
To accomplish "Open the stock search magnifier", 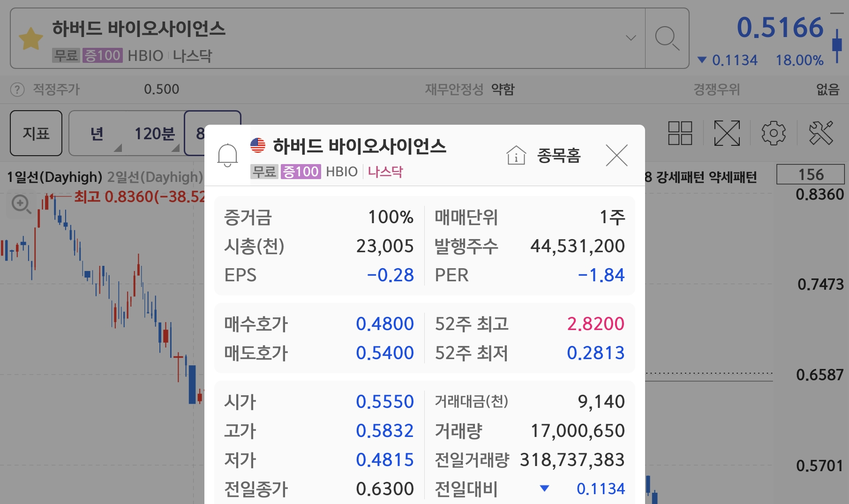I will 667,38.
